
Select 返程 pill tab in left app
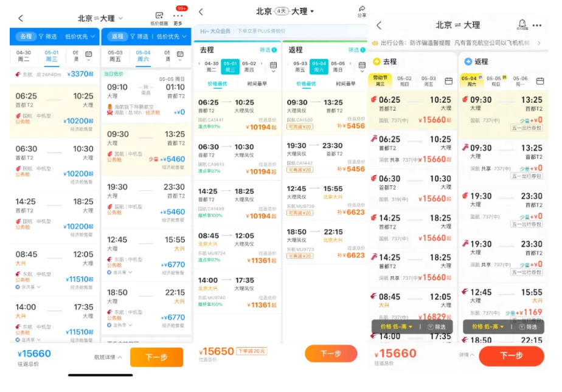tap(117, 36)
